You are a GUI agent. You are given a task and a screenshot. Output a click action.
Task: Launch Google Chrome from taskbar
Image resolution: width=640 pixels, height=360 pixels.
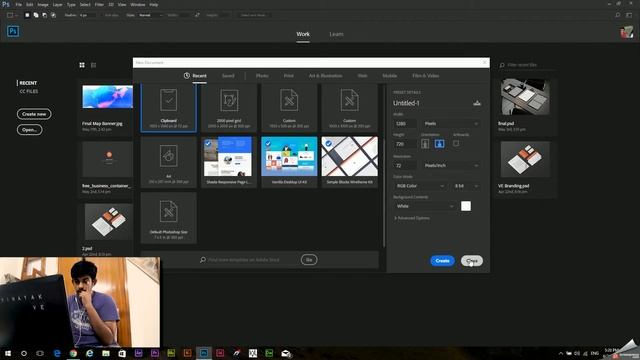[73, 353]
